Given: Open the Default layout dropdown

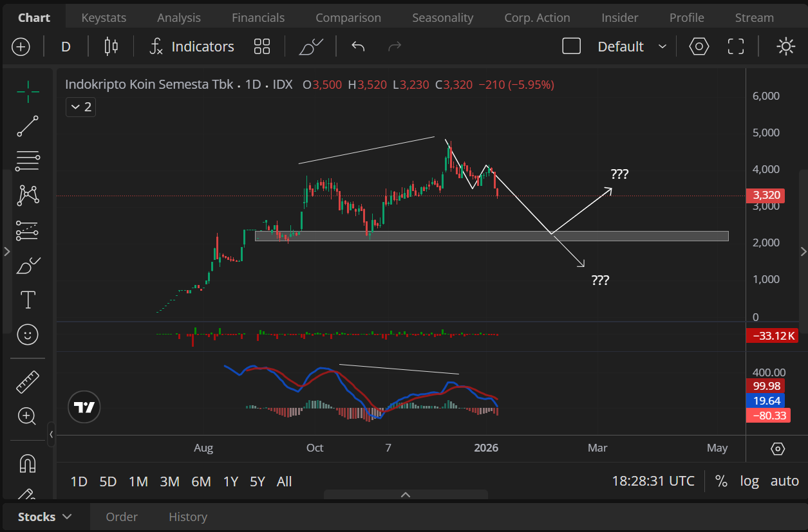Looking at the screenshot, I should click(x=632, y=46).
